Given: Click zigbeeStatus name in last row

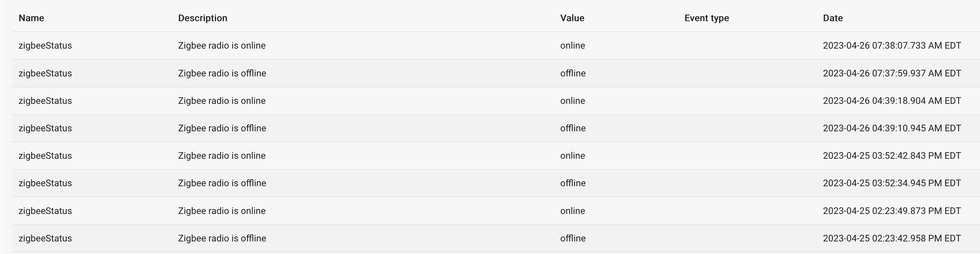Looking at the screenshot, I should tap(45, 238).
